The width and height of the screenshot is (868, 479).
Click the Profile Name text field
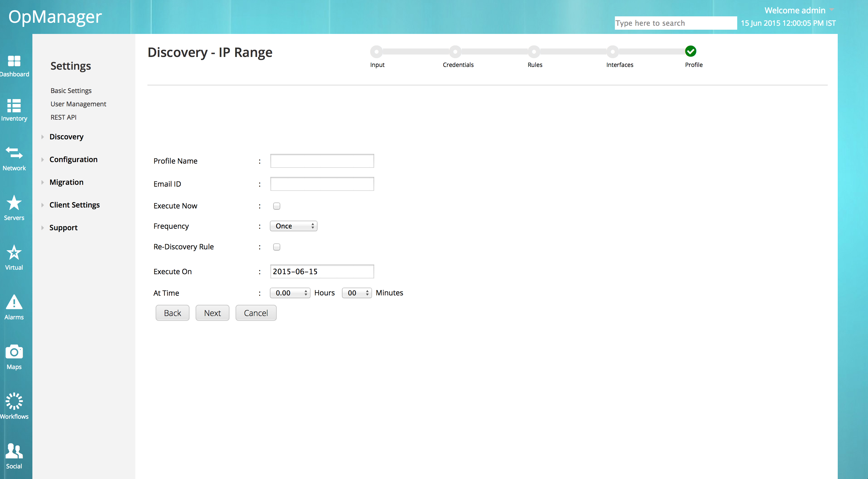322,161
